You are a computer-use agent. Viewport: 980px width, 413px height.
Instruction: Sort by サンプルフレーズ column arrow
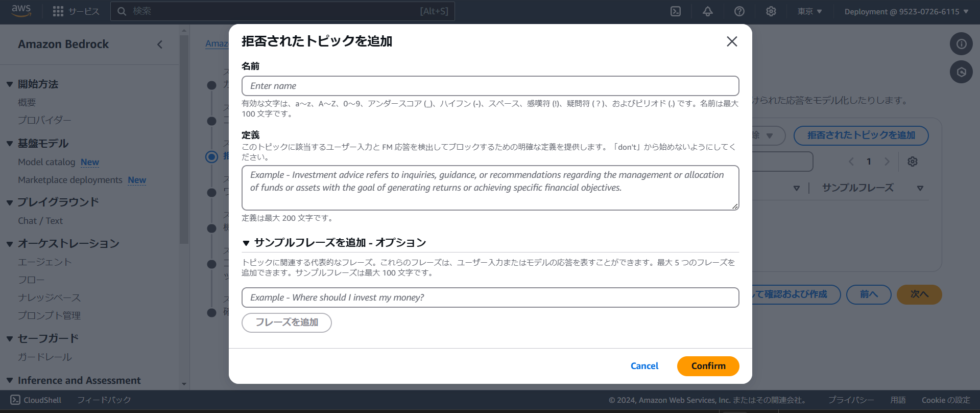[920, 188]
